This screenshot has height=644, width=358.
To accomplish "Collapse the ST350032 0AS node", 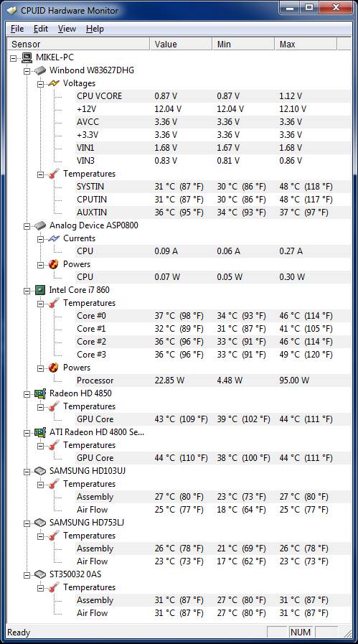I will (27, 574).
